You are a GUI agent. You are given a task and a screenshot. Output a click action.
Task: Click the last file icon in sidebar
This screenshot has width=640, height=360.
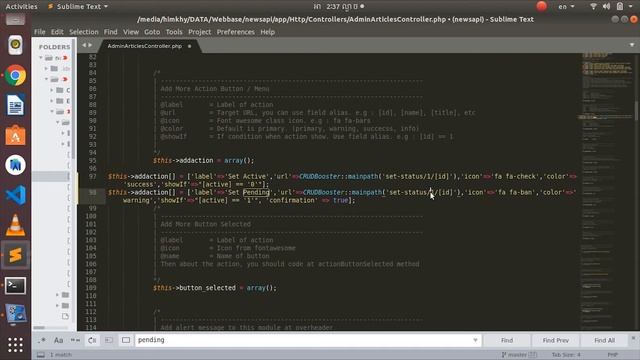65,316
